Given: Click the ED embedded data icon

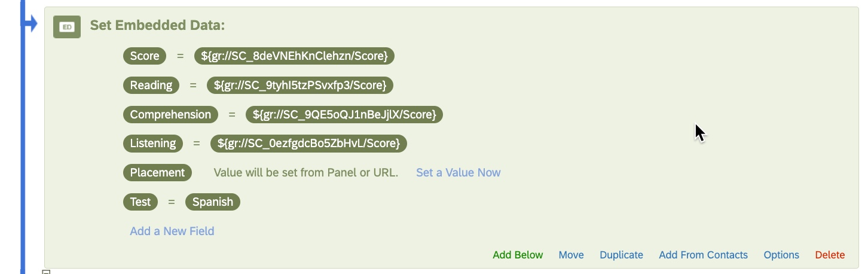Looking at the screenshot, I should [x=67, y=27].
